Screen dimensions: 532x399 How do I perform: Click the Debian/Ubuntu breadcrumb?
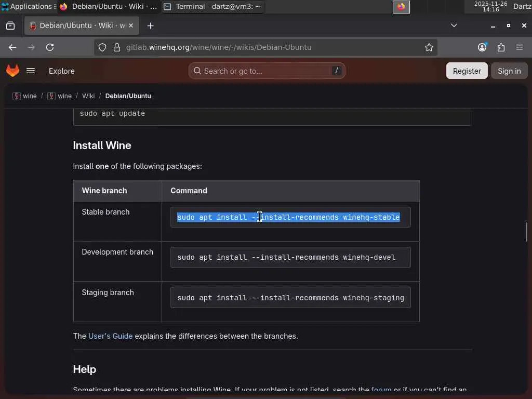click(128, 96)
